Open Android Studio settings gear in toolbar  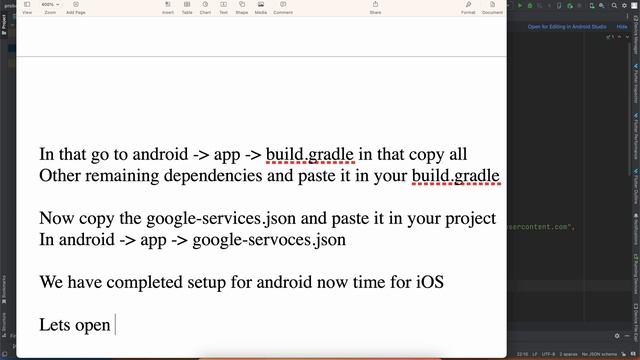(624, 6)
